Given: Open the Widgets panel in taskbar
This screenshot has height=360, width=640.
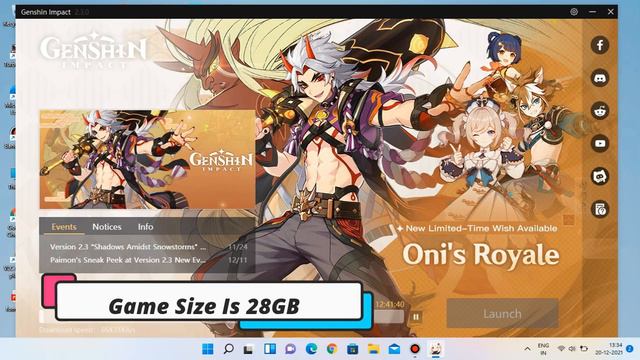Looking at the screenshot, I should pos(270,349).
